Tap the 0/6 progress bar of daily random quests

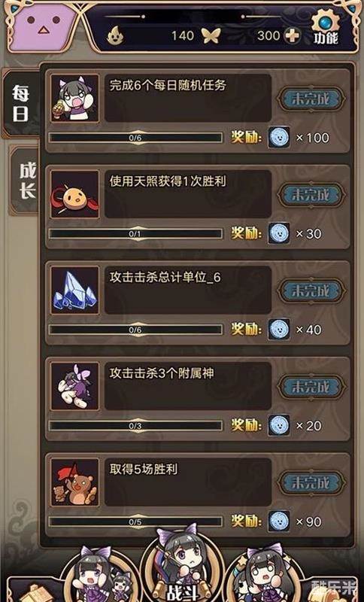tap(135, 138)
